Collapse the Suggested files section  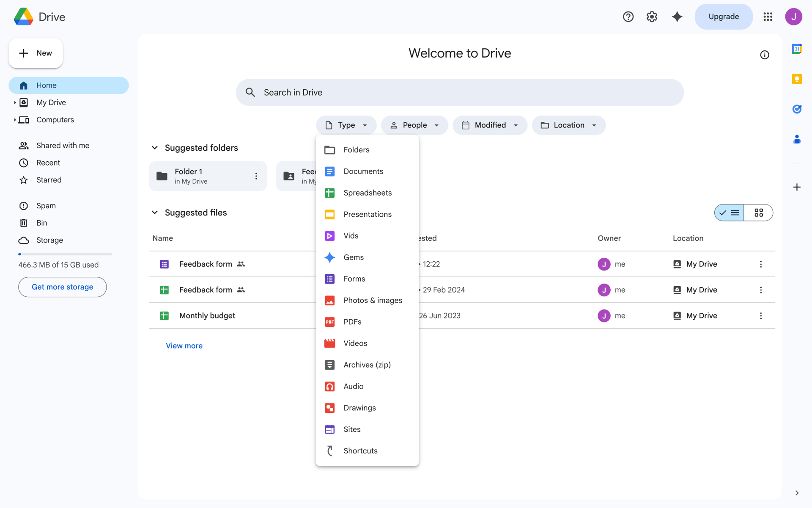pyautogui.click(x=155, y=213)
